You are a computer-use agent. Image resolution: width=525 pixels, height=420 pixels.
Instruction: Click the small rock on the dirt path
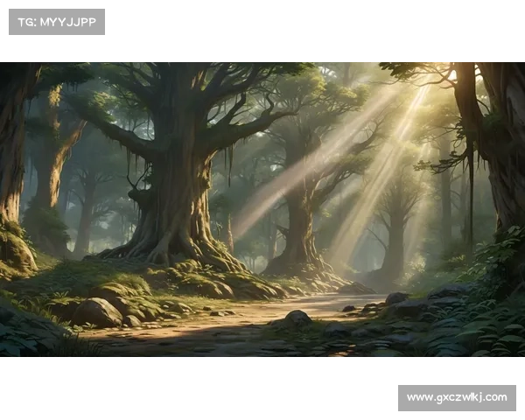(297, 318)
